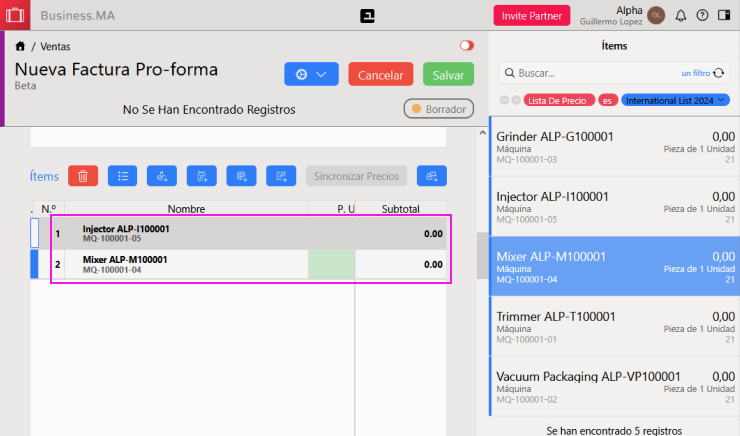Screen dimensions: 740x436
Task: Open the help question mark icon
Action: 702,16
